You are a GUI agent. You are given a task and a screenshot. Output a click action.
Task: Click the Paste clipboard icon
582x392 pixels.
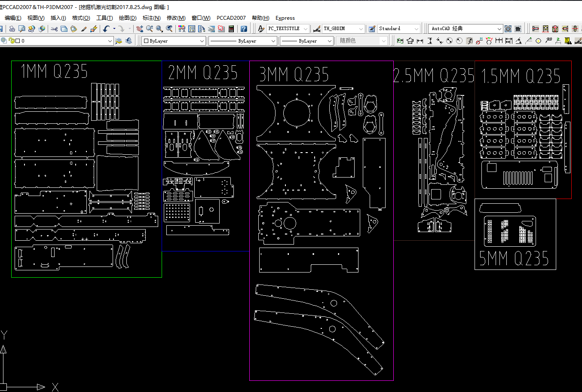click(74, 29)
